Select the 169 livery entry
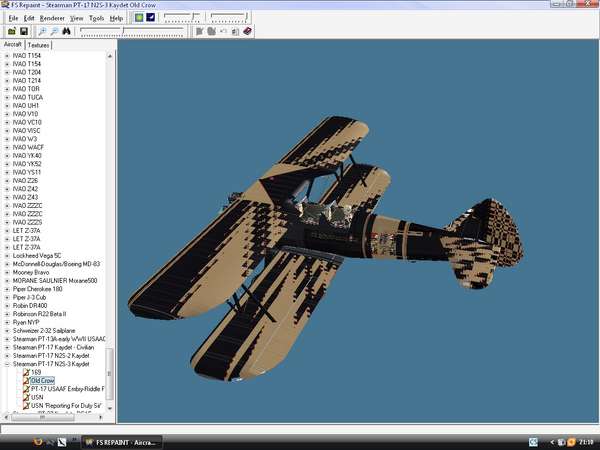 click(36, 372)
